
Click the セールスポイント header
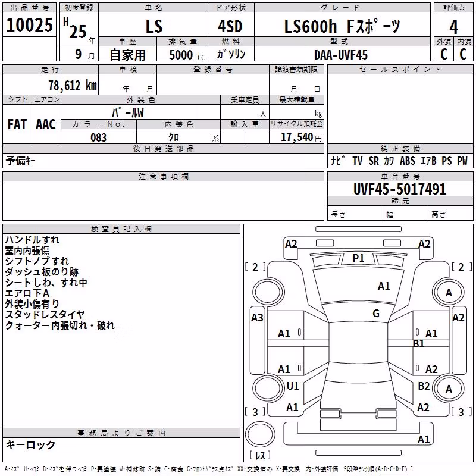400,69
